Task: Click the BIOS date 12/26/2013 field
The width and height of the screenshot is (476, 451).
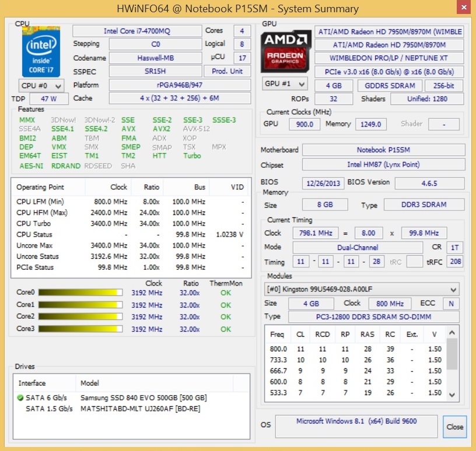Action: point(323,184)
